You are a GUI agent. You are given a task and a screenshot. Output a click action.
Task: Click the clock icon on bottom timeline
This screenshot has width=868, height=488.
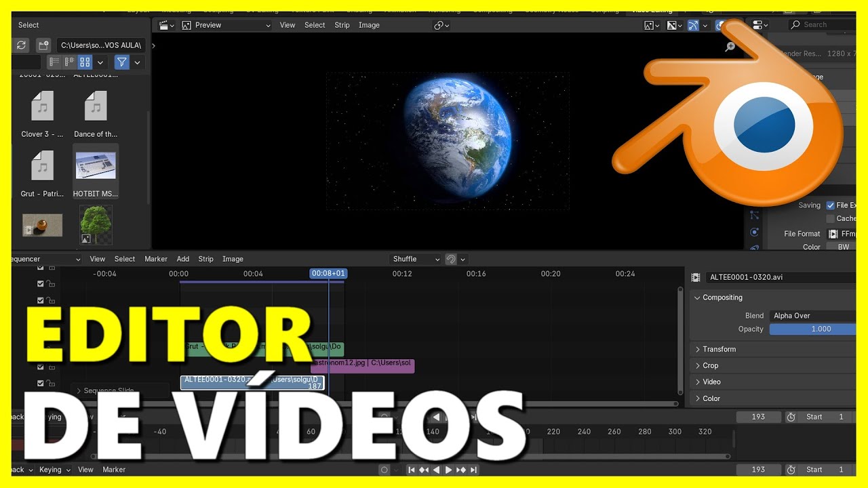click(x=791, y=470)
